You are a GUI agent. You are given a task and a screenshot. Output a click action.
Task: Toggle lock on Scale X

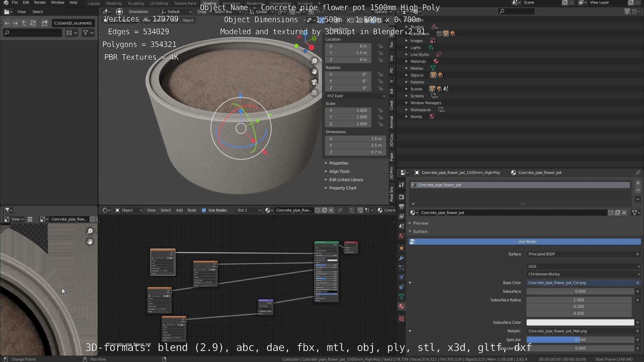[380, 110]
